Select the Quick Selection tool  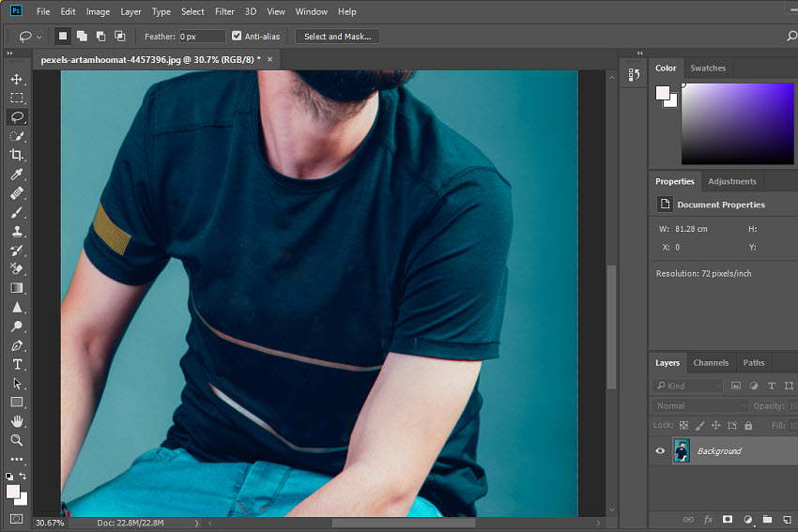(x=17, y=136)
